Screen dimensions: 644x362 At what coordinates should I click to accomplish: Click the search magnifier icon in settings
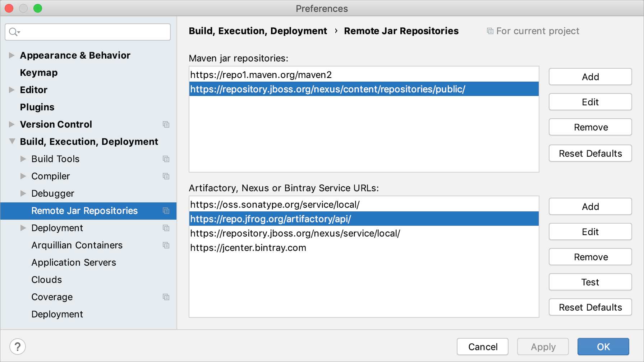click(x=14, y=32)
